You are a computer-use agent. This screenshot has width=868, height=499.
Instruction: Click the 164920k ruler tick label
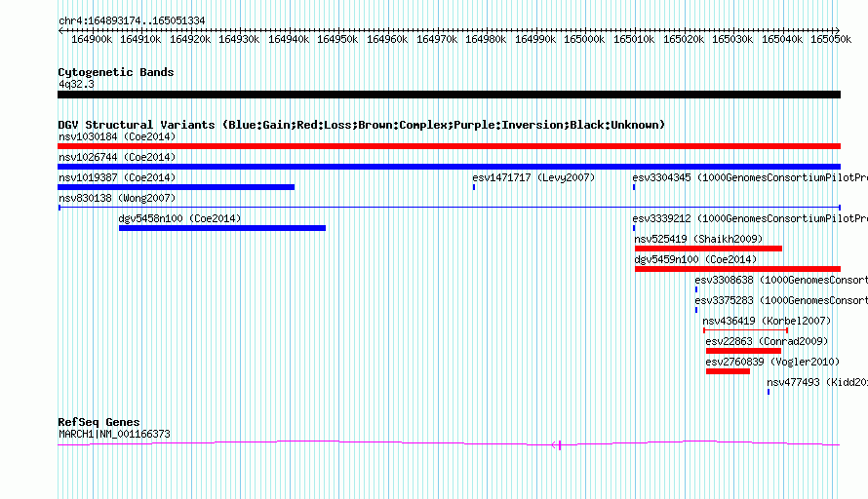click(x=190, y=39)
